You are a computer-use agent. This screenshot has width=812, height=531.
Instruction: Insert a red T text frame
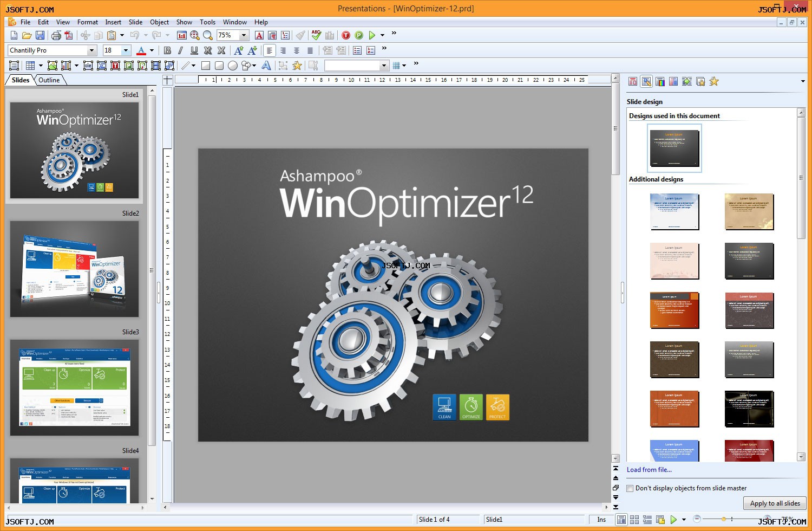coord(115,66)
